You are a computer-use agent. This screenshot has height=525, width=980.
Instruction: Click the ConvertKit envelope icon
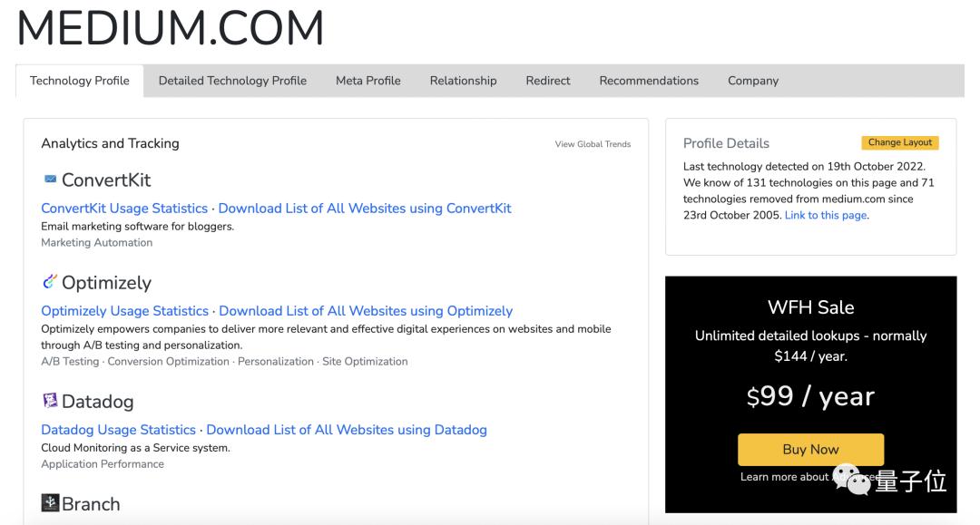click(50, 180)
